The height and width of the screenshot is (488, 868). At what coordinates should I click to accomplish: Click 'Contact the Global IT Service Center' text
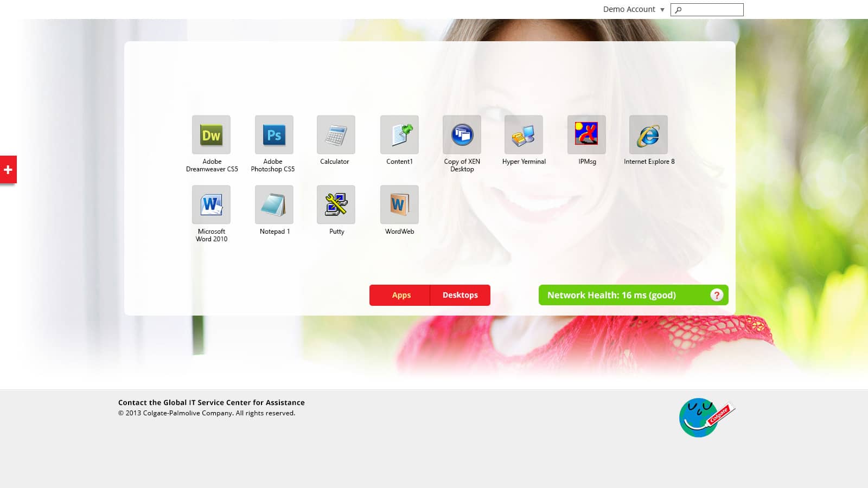pos(212,402)
